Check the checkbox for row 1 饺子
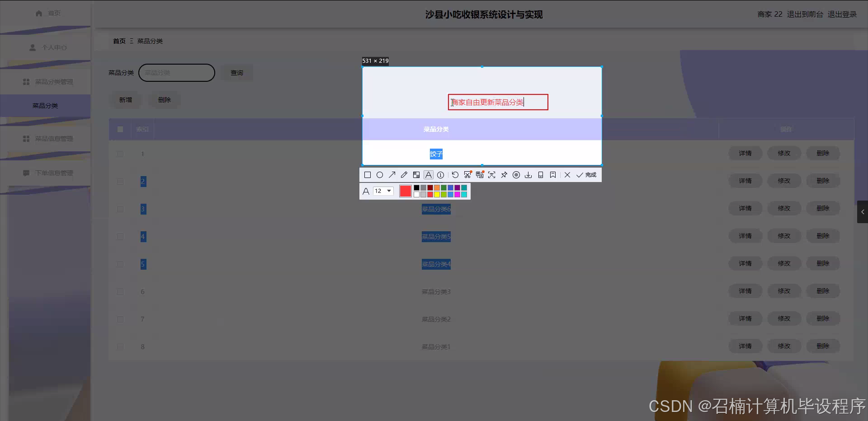868x421 pixels. tap(120, 154)
